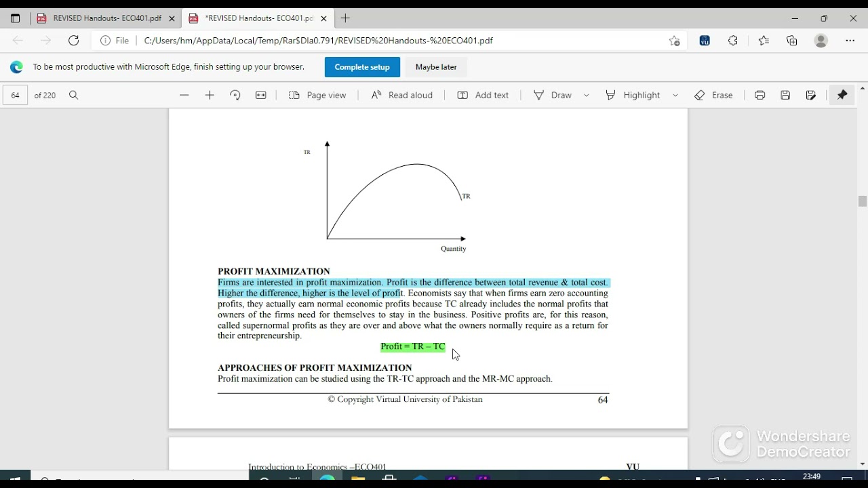This screenshot has height=488, width=868.
Task: Open the Extensions puzzle icon
Action: click(x=733, y=41)
